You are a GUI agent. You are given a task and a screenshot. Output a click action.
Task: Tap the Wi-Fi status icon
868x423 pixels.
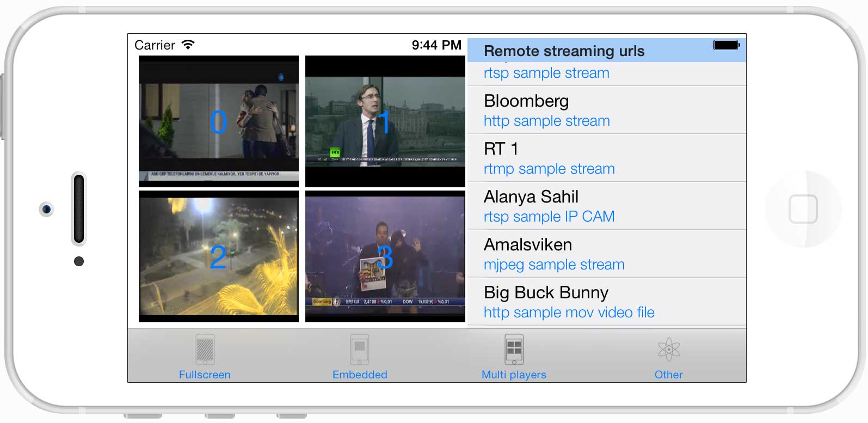coord(188,45)
